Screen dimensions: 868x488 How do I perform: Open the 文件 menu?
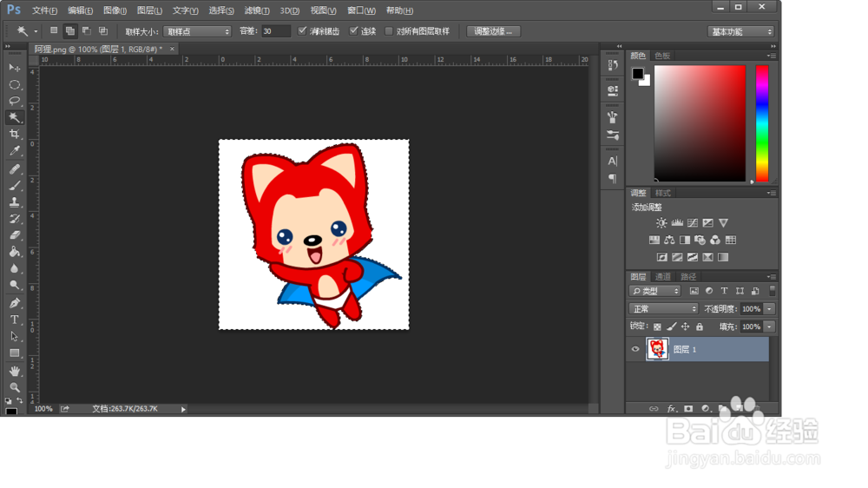pos(44,10)
